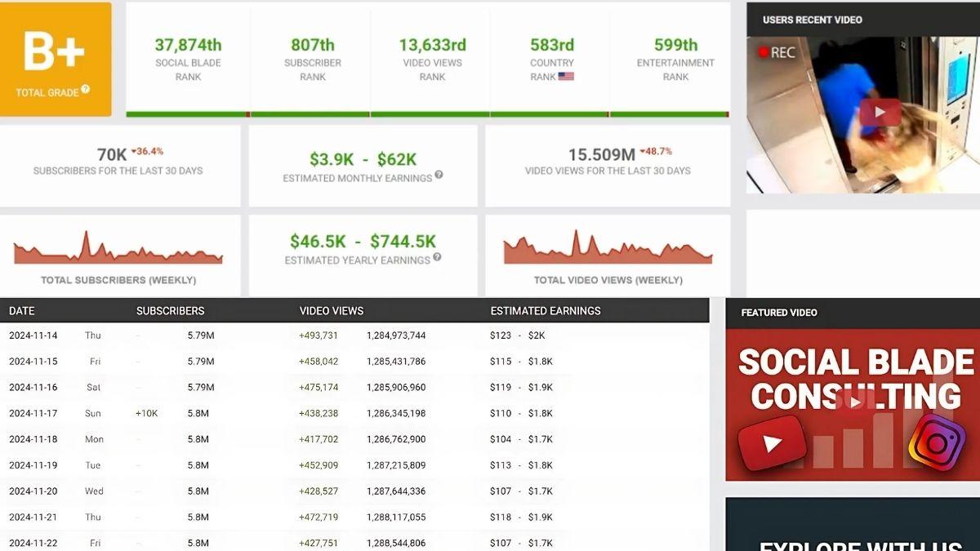
Task: Select the 2024-11-17 date cell
Action: (x=33, y=414)
